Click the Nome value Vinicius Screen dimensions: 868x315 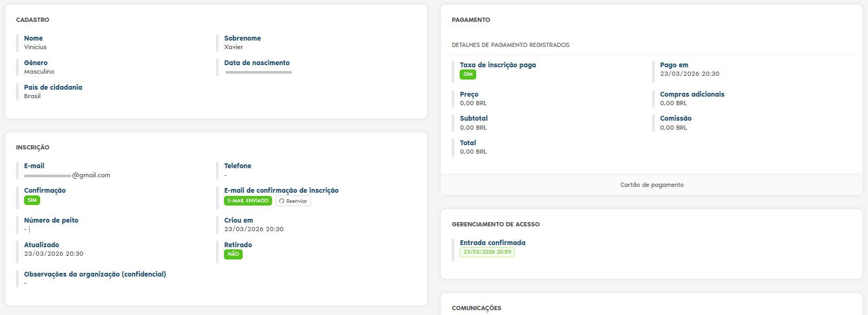click(x=35, y=47)
